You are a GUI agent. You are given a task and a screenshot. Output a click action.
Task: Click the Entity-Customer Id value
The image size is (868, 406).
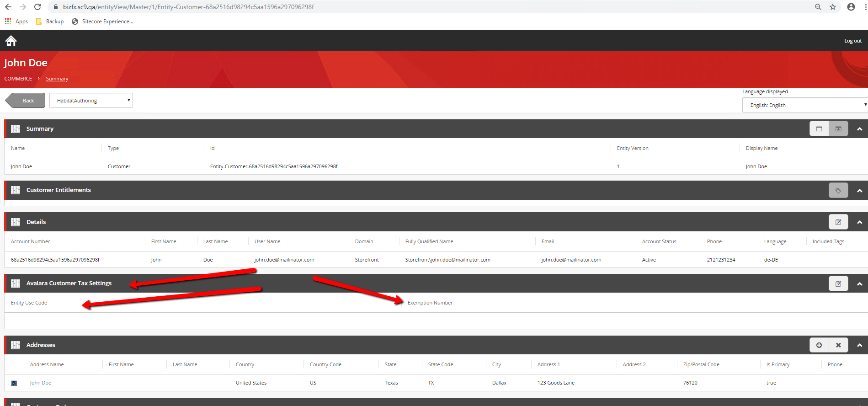274,166
